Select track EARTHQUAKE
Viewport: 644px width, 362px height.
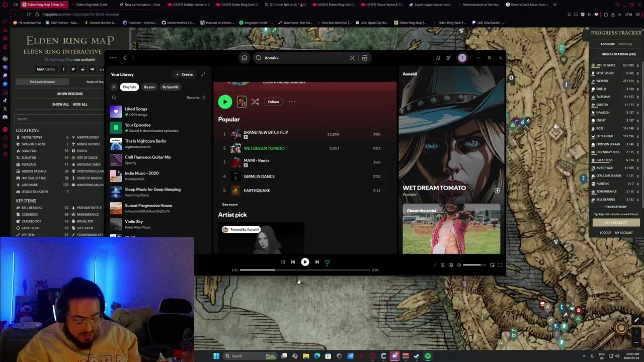[305, 191]
